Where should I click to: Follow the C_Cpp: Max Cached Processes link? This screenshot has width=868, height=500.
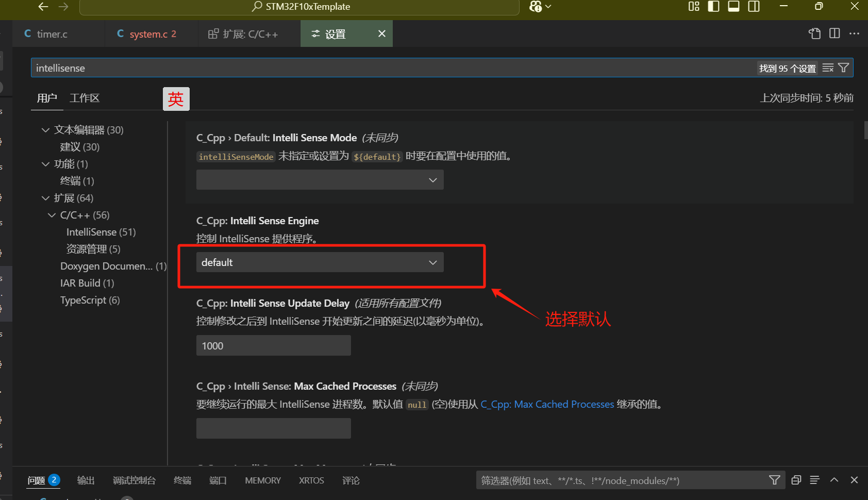tap(547, 405)
